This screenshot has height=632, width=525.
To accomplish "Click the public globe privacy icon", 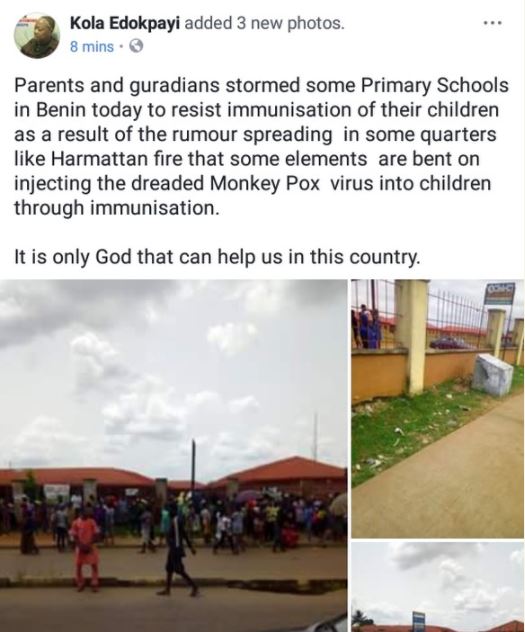I will pyautogui.click(x=136, y=47).
